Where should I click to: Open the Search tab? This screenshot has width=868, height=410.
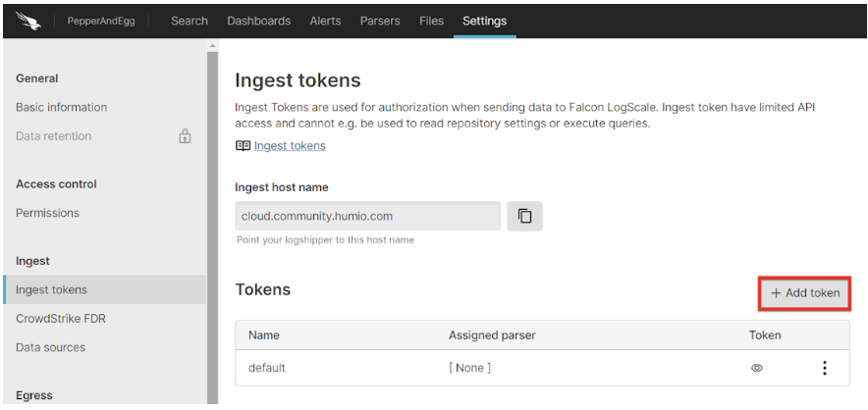click(190, 21)
